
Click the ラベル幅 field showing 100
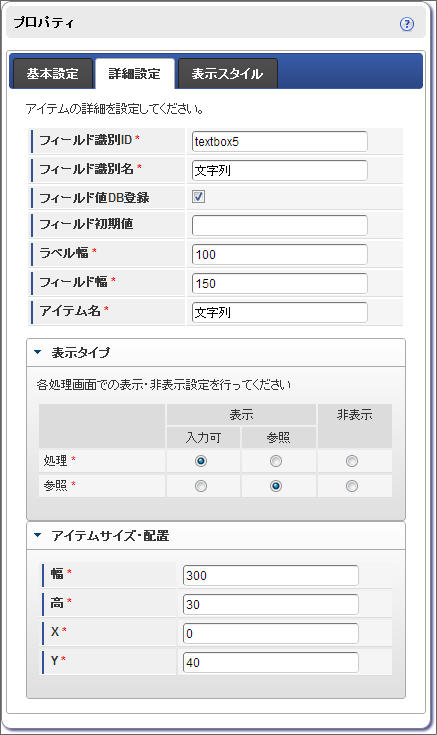(x=279, y=255)
